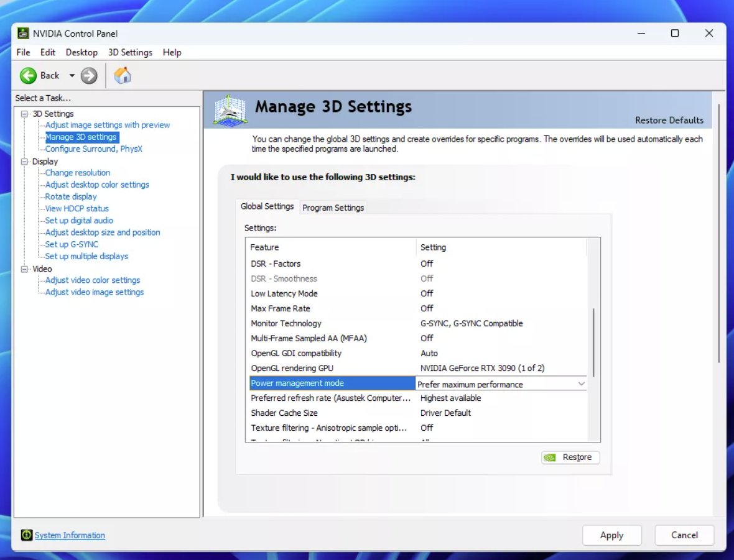Collapse the Display tree node

click(25, 162)
